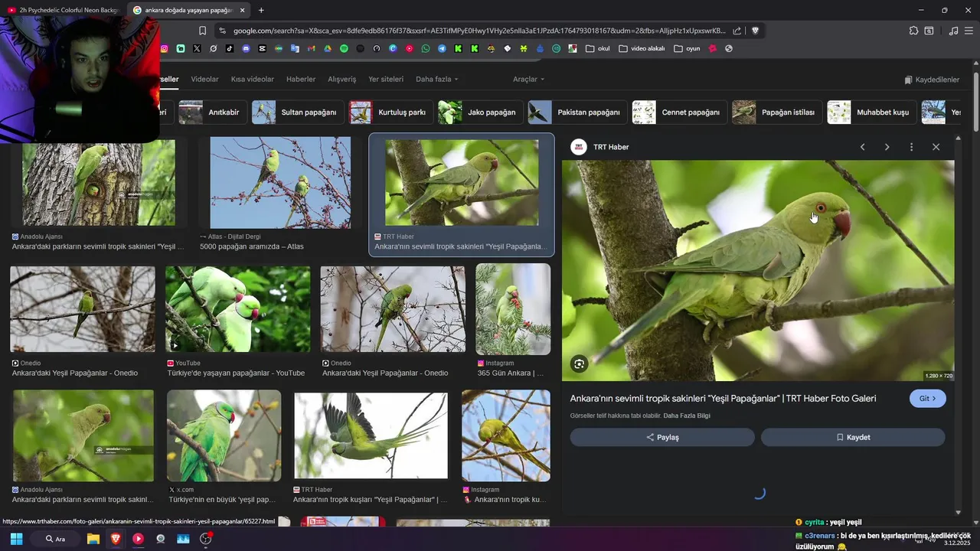Select the Pakistan papağanı filter chip

pos(577,112)
